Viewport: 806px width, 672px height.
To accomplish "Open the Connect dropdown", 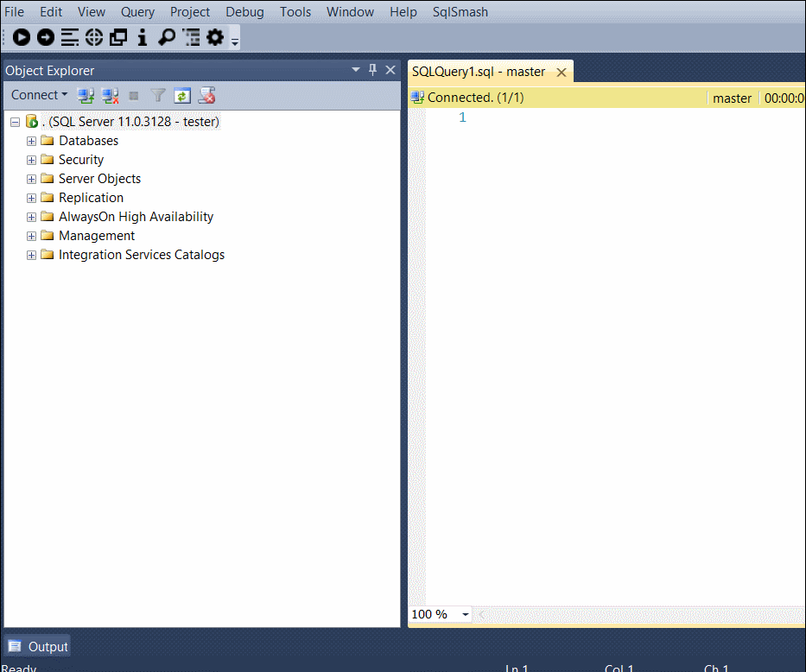I will tap(39, 95).
